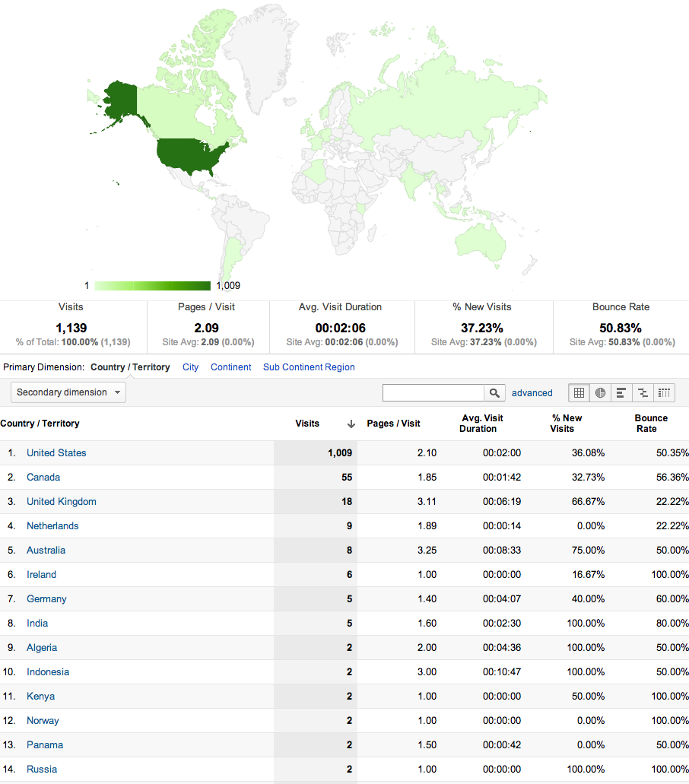Viewport: 689px width, 784px height.
Task: Choose the performance bar view icon
Action: point(621,393)
